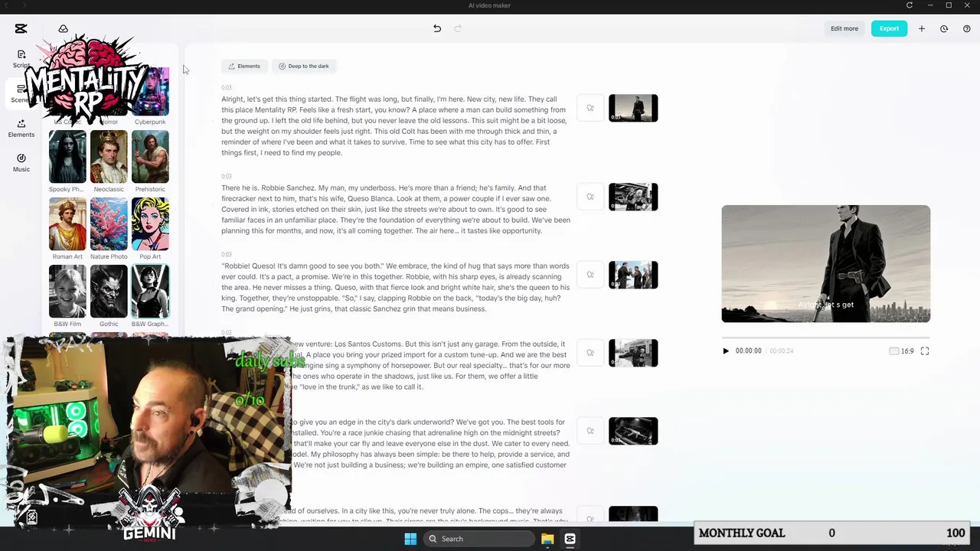Click the 00:00:00 current time readout
Viewport: 980px width, 551px height.
pos(748,350)
